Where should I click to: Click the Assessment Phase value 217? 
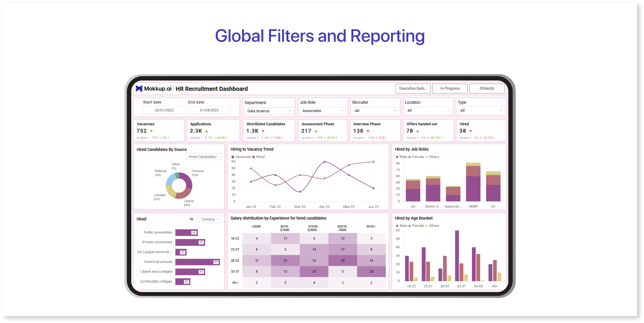[x=306, y=131]
